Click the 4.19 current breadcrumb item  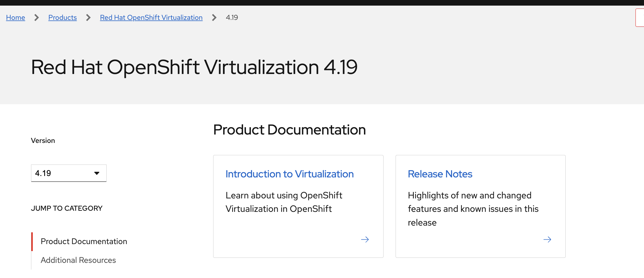pyautogui.click(x=232, y=18)
